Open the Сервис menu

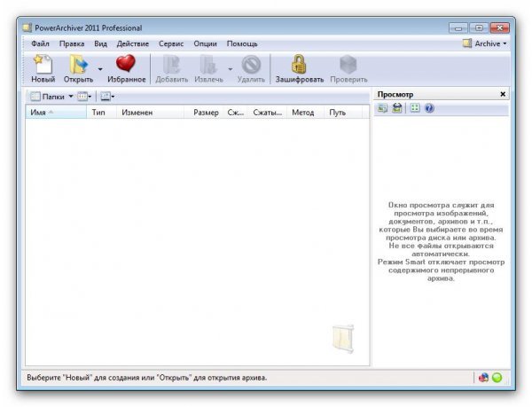(x=171, y=43)
